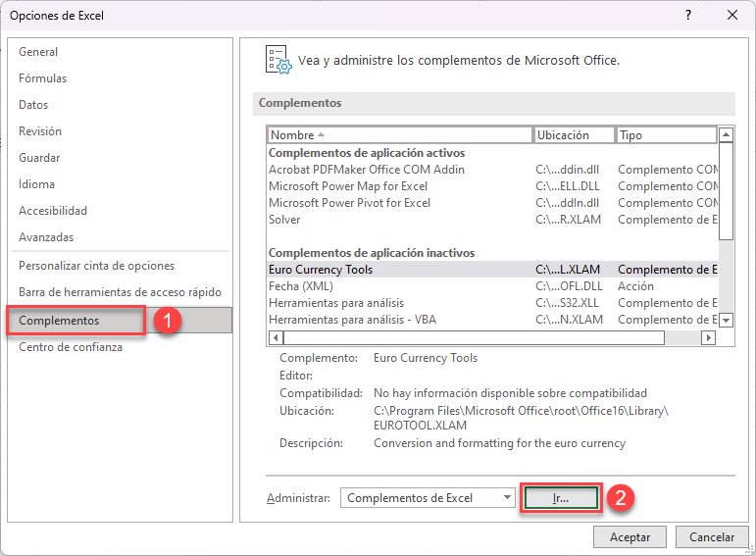This screenshot has height=556, width=756.
Task: Click the euro currency description text
Action: [x=499, y=443]
